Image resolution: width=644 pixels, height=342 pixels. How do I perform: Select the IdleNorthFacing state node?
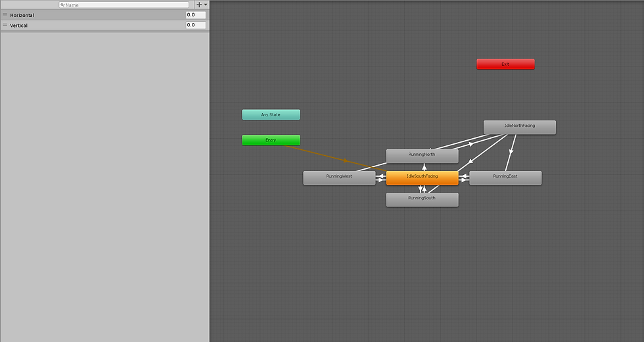520,127
